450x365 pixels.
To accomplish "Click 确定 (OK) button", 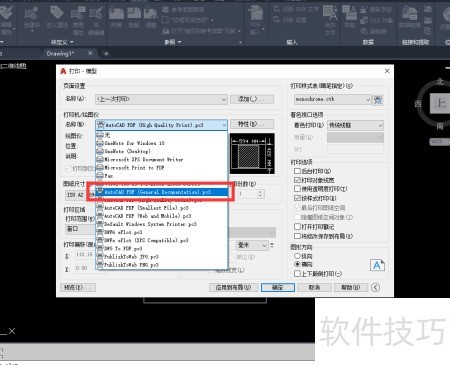I will click(278, 287).
